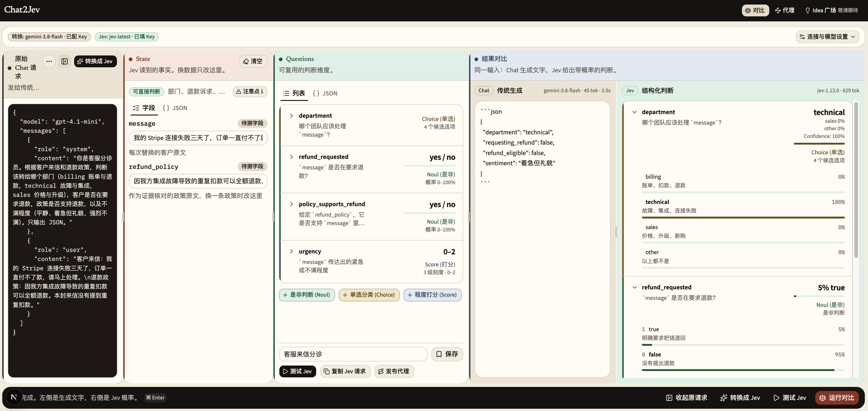The image size is (868, 411).
Task: Open 连接与模型设置 dropdown
Action: click(x=828, y=37)
